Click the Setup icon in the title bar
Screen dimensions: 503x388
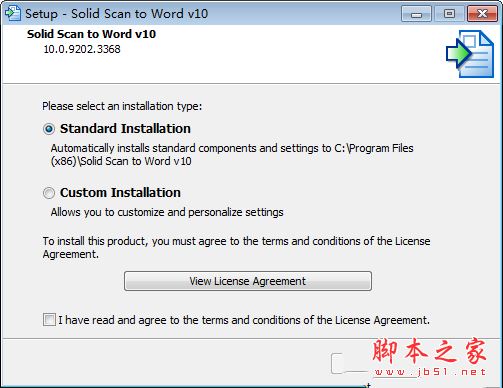(13, 13)
